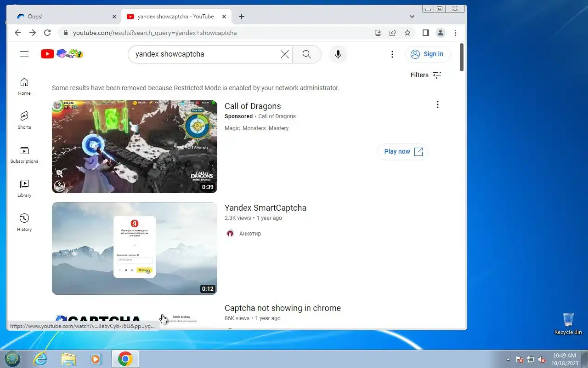The image size is (588, 368).
Task: Reload the page
Action: (x=47, y=33)
